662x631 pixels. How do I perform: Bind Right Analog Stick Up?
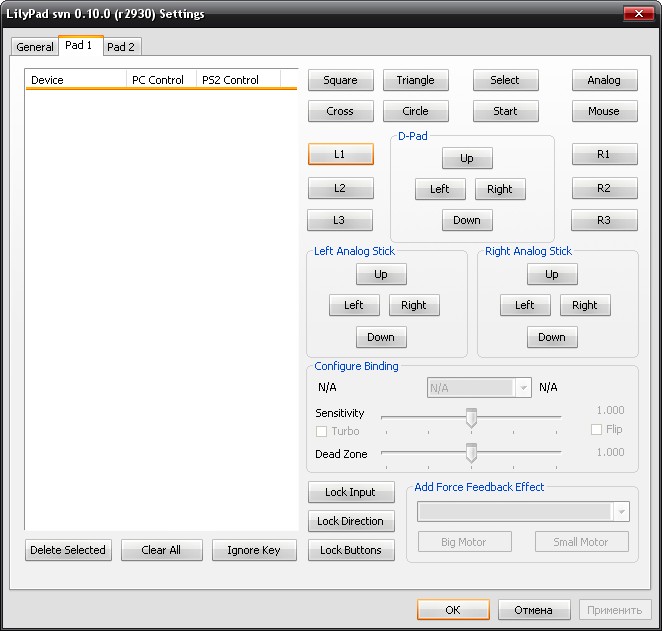pyautogui.click(x=552, y=274)
